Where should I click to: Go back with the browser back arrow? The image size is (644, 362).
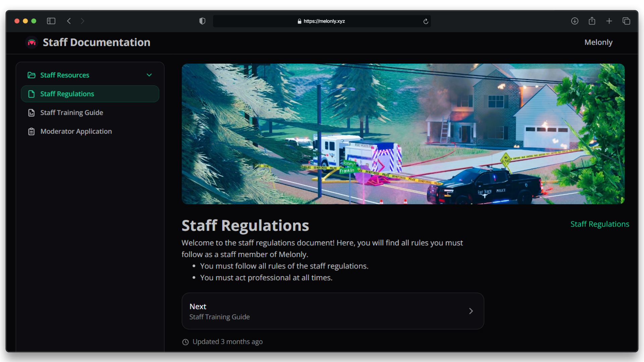pos(69,21)
